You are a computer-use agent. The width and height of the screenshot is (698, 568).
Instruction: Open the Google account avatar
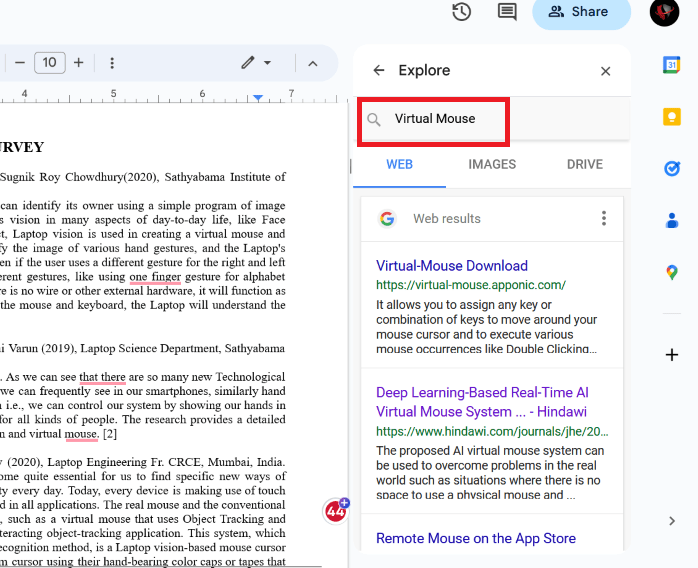664,12
